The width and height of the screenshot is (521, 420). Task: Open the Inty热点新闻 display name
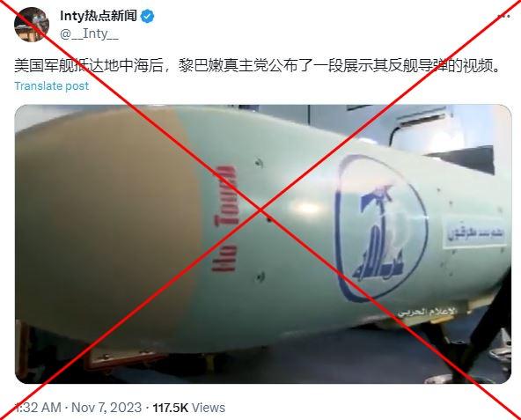point(99,16)
